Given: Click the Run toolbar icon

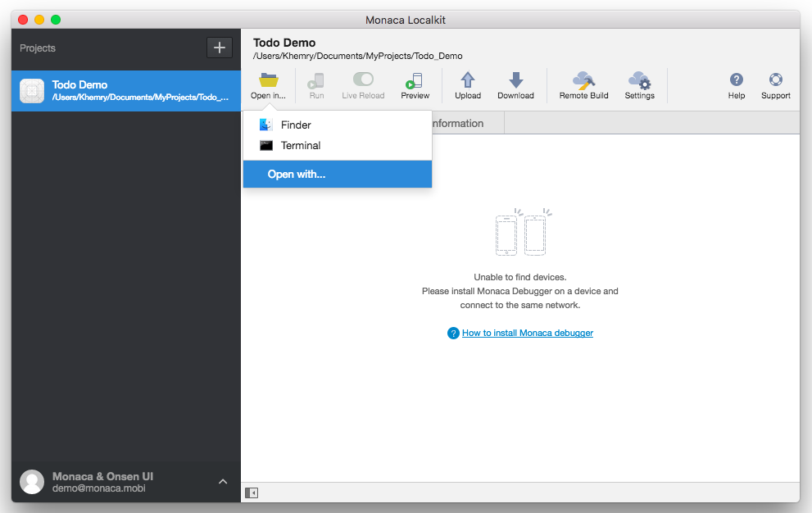Looking at the screenshot, I should tap(316, 86).
